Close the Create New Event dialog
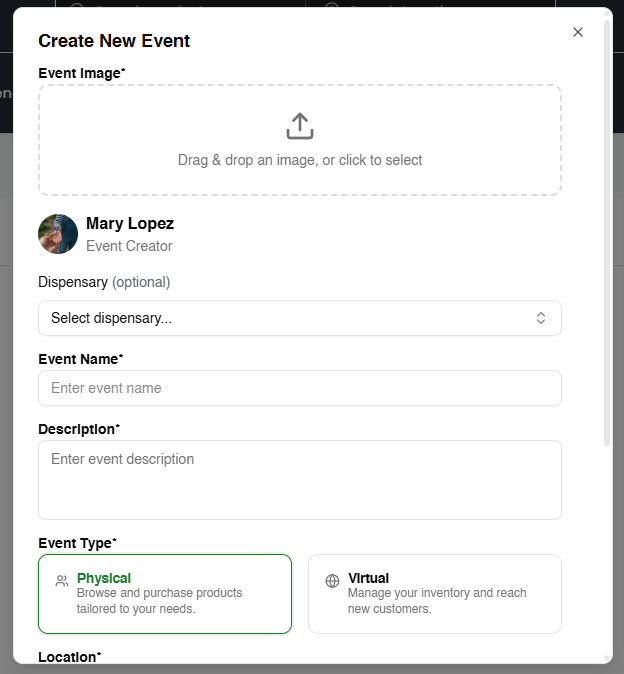Viewport: 624px width, 674px height. (578, 32)
